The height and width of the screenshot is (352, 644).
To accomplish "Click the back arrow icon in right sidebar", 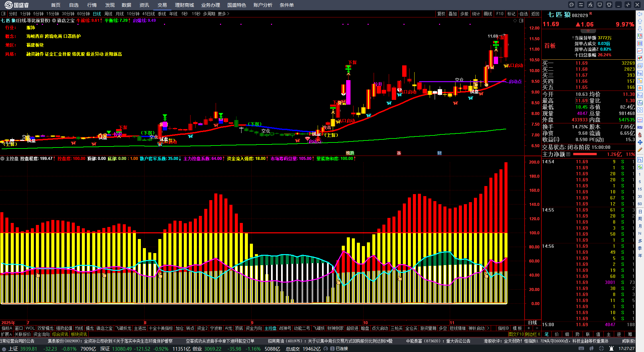I will 640,14.
